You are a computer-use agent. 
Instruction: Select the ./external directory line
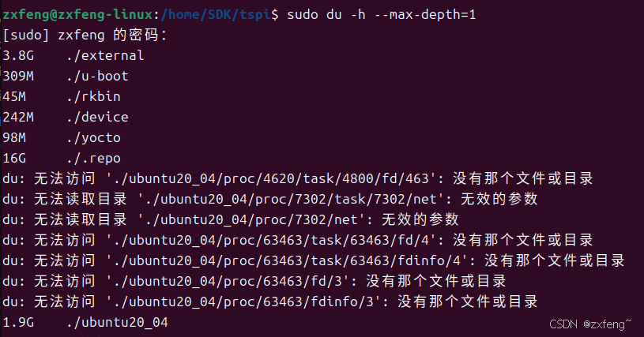pyautogui.click(x=73, y=55)
